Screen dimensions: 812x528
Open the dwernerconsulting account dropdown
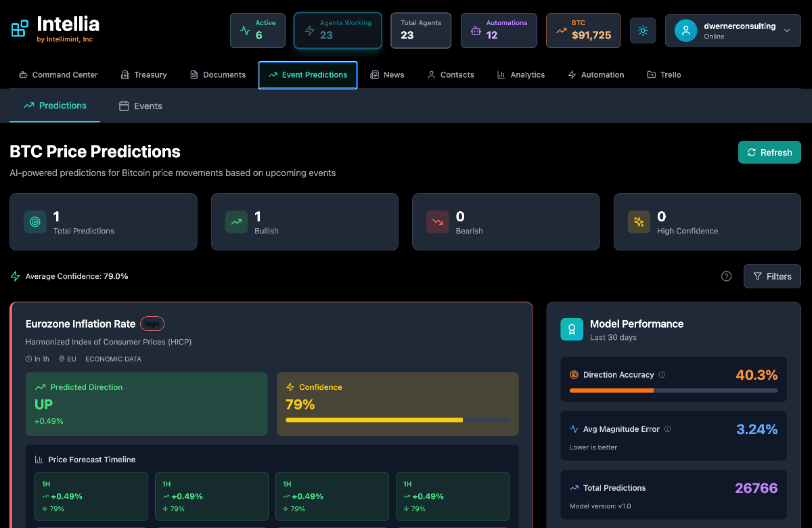(x=733, y=30)
